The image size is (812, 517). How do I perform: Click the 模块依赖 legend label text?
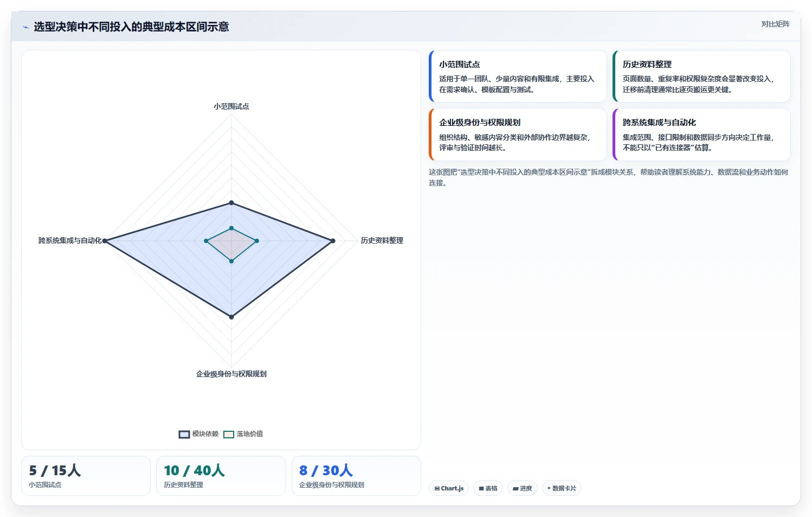[x=205, y=434]
